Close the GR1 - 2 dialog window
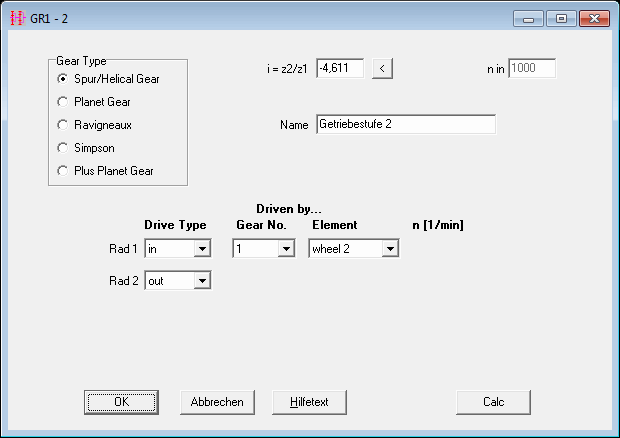Viewport: 620px width, 438px height. pos(594,18)
